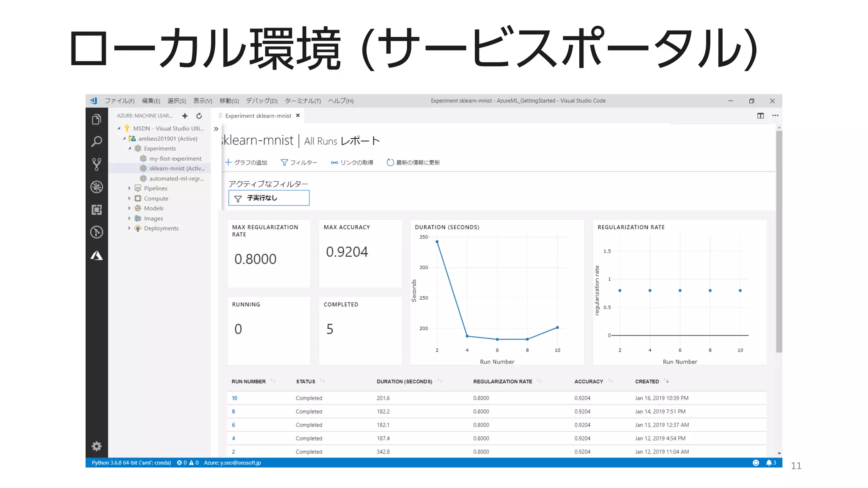Open run number 10 link

coord(234,398)
